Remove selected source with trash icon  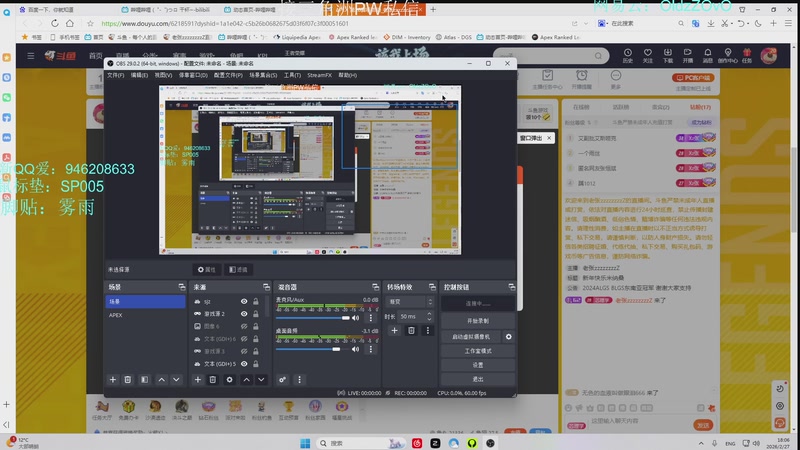click(213, 380)
